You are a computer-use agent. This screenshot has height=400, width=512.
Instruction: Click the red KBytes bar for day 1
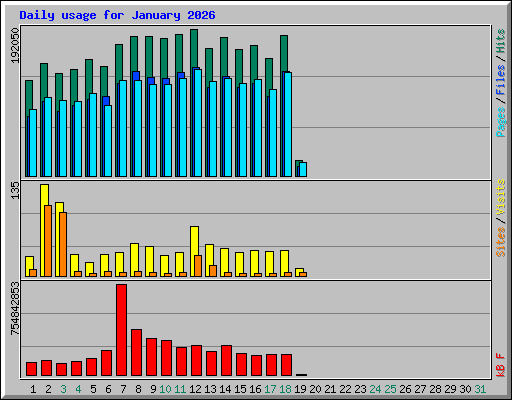tap(32, 369)
